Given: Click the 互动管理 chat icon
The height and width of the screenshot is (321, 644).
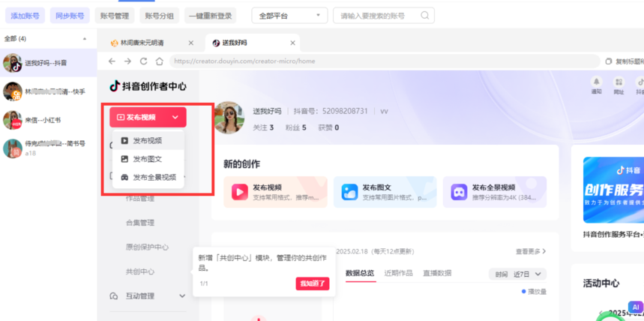Looking at the screenshot, I should [x=114, y=296].
